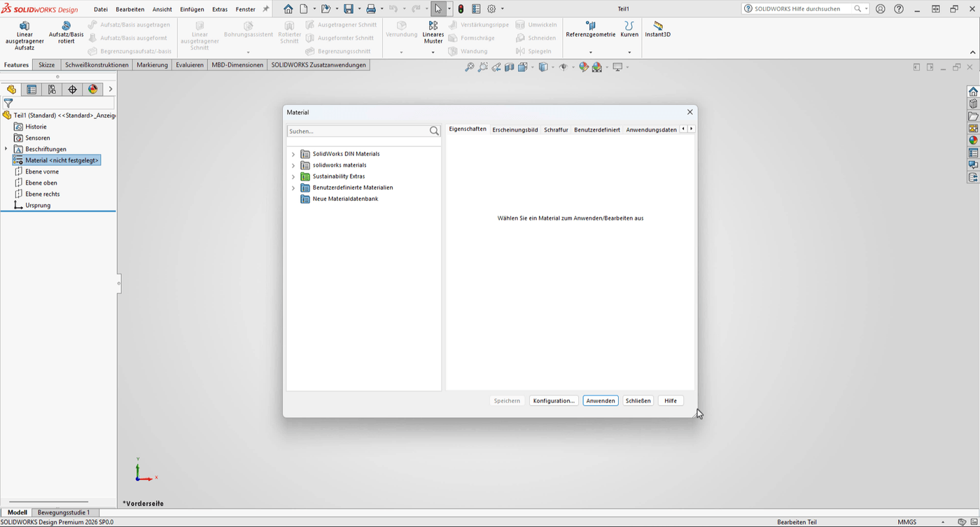
Task: Switch to the Erscheinungsbild tab
Action: [x=514, y=129]
